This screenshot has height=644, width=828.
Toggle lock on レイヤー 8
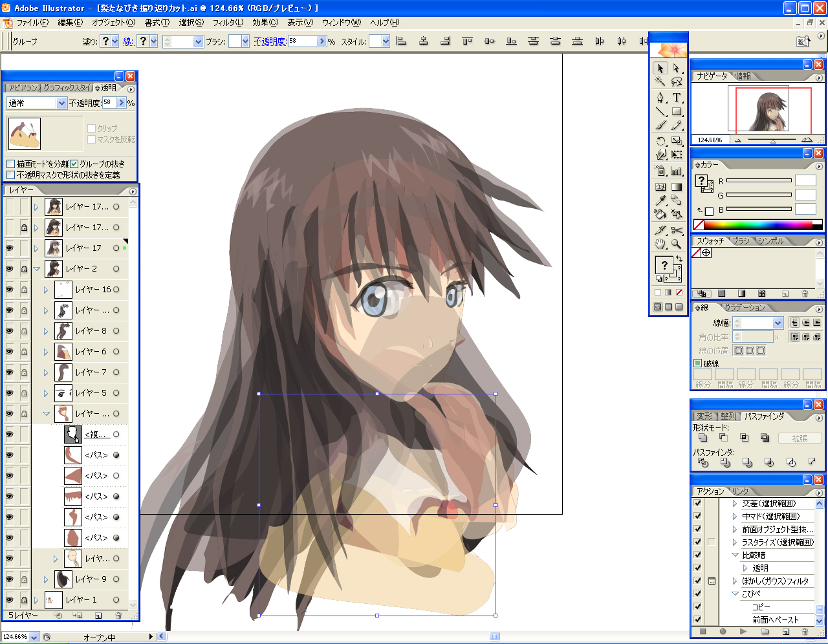24,331
